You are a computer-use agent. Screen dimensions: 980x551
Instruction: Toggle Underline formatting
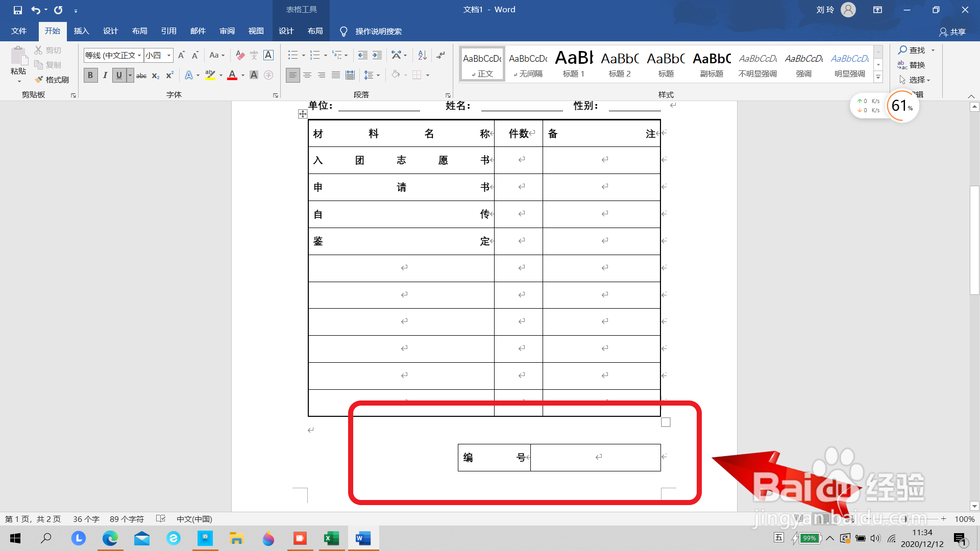coord(119,76)
